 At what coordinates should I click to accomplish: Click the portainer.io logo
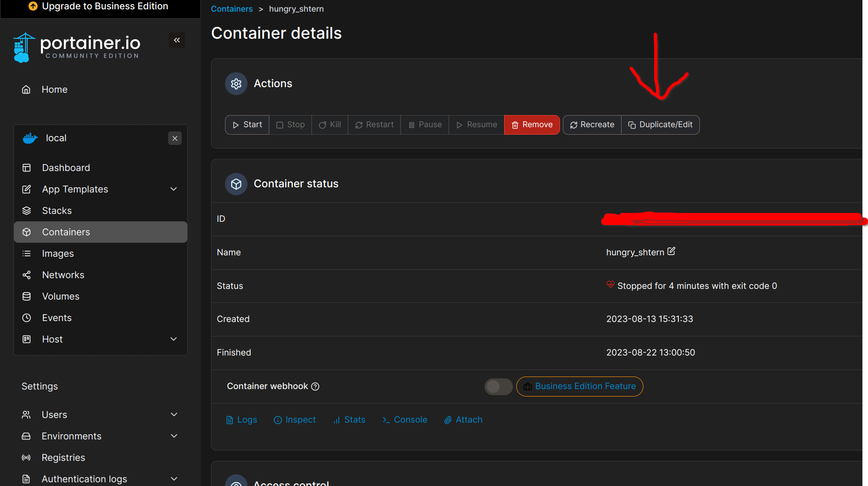click(77, 47)
